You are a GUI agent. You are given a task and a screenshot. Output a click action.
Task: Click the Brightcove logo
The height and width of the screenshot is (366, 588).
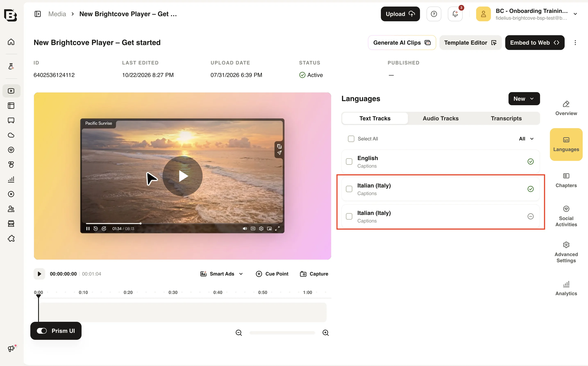click(x=10, y=15)
